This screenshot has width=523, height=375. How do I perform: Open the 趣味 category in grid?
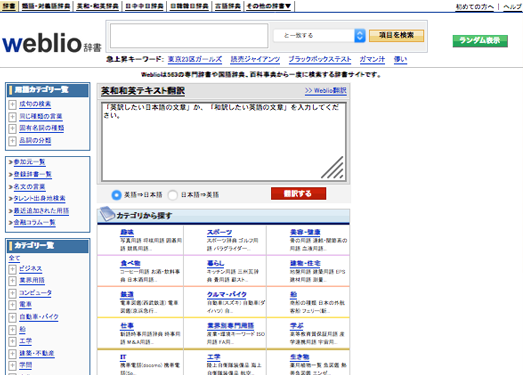127,232
